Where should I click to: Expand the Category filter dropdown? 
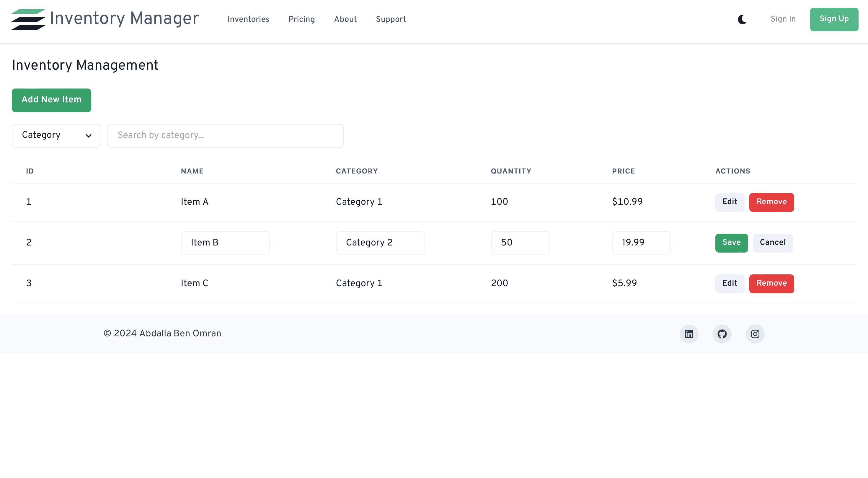coord(56,135)
